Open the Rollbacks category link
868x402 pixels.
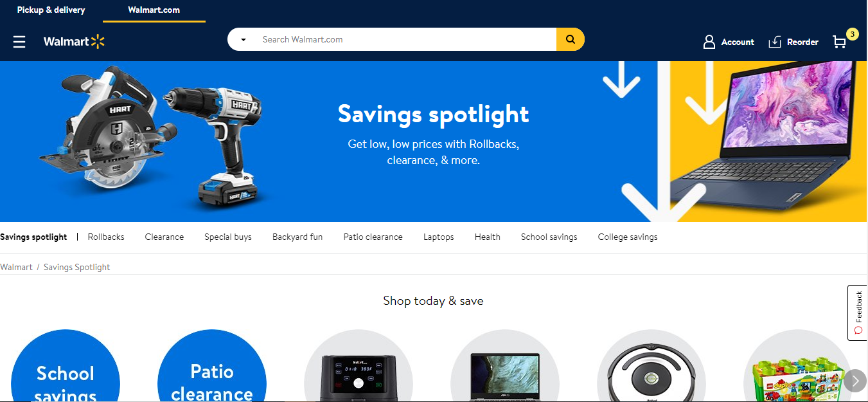click(106, 237)
